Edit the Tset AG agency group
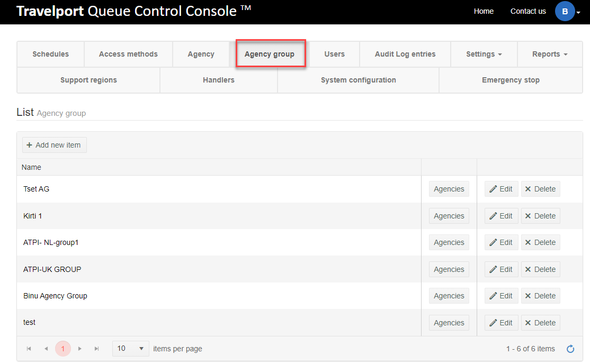Image resolution: width=590 pixels, height=364 pixels. (x=501, y=189)
